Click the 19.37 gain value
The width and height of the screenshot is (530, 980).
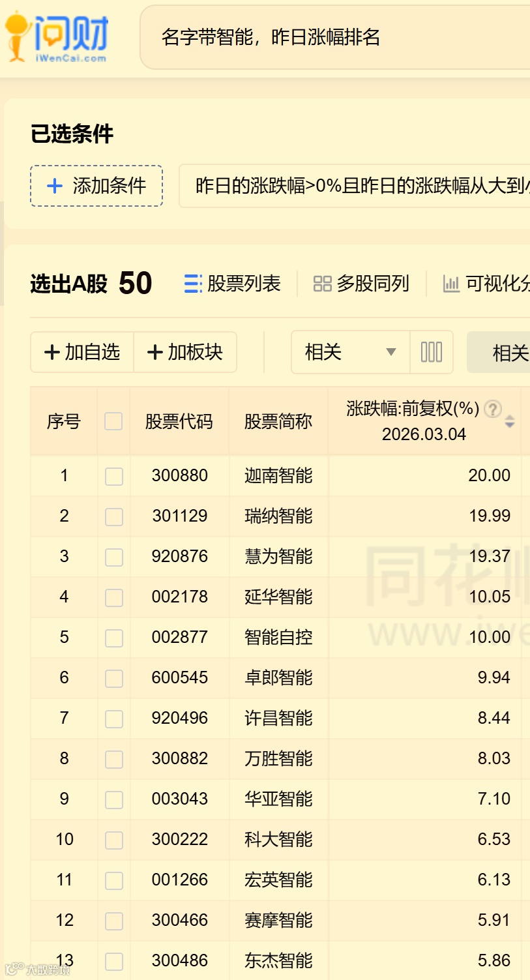[490, 556]
